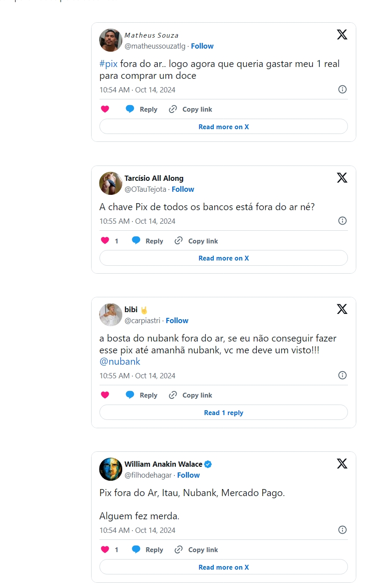Reply to Matheus Souza's tweet
390x588 pixels.
click(142, 109)
